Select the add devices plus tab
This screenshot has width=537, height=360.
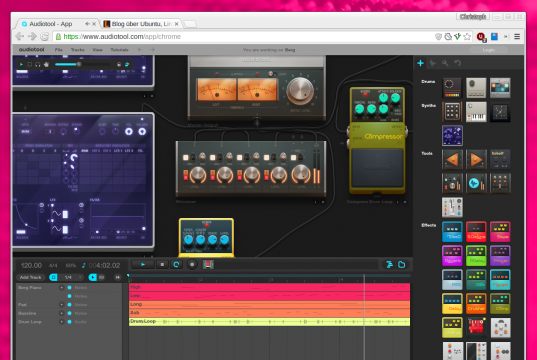421,63
